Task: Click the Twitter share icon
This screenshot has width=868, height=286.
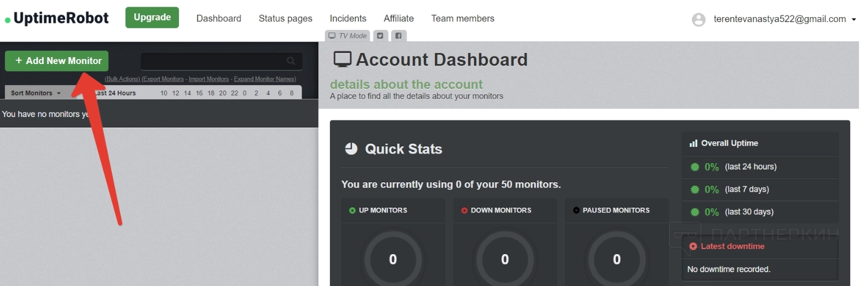Action: 380,36
